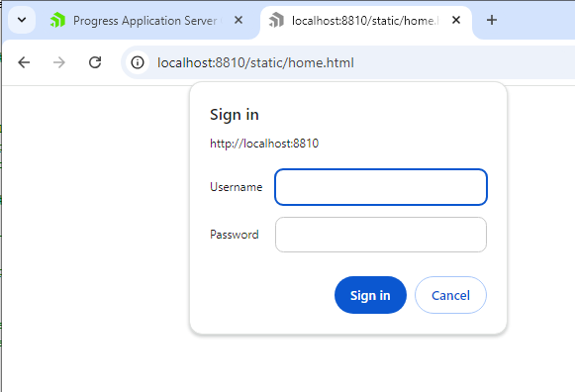
Task: Reload the current page
Action: pyautogui.click(x=95, y=62)
